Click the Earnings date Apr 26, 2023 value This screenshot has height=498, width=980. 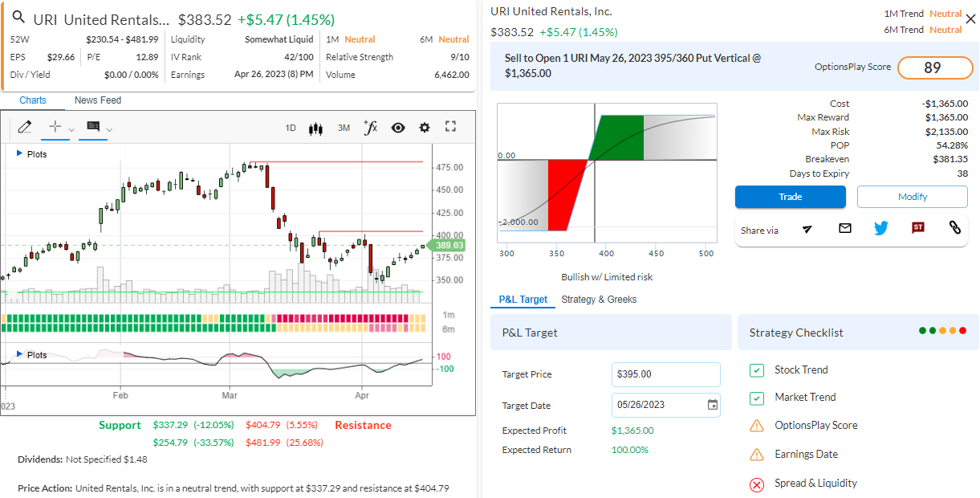274,75
